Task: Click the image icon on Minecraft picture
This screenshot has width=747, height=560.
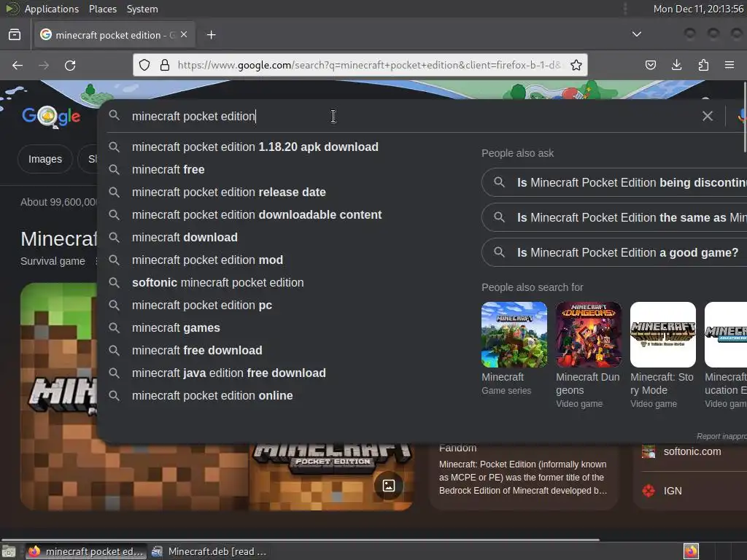Action: click(389, 486)
